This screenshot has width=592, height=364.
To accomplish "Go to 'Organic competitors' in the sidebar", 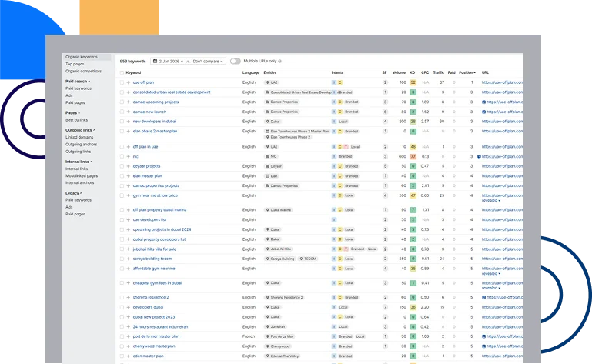I will pos(83,71).
